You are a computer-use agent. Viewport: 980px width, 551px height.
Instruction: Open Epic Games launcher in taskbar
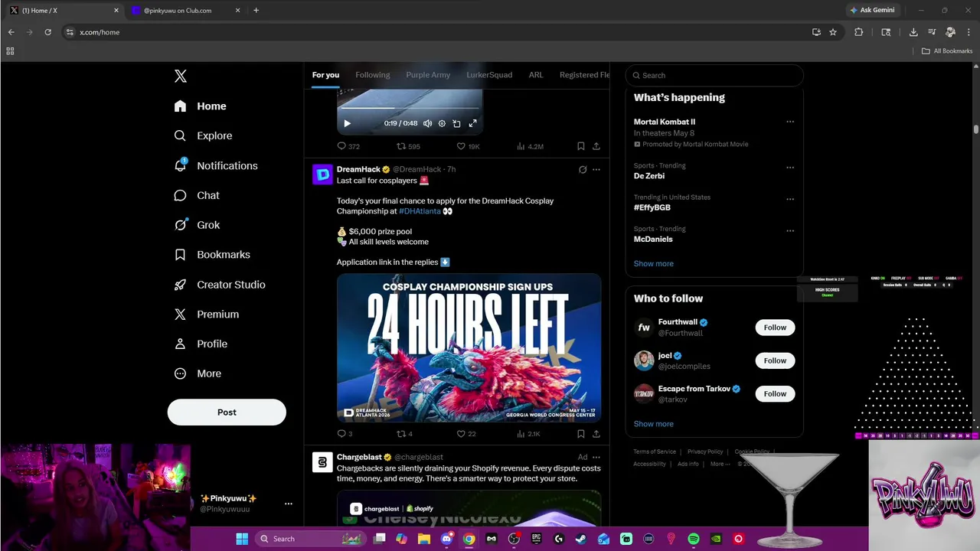536,539
